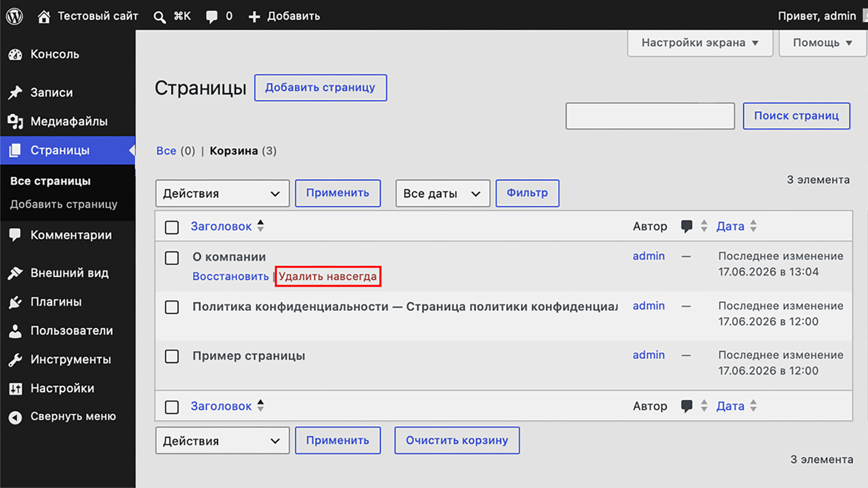Click Тестовый сайт site name in admin bar
The image size is (868, 488).
98,16
